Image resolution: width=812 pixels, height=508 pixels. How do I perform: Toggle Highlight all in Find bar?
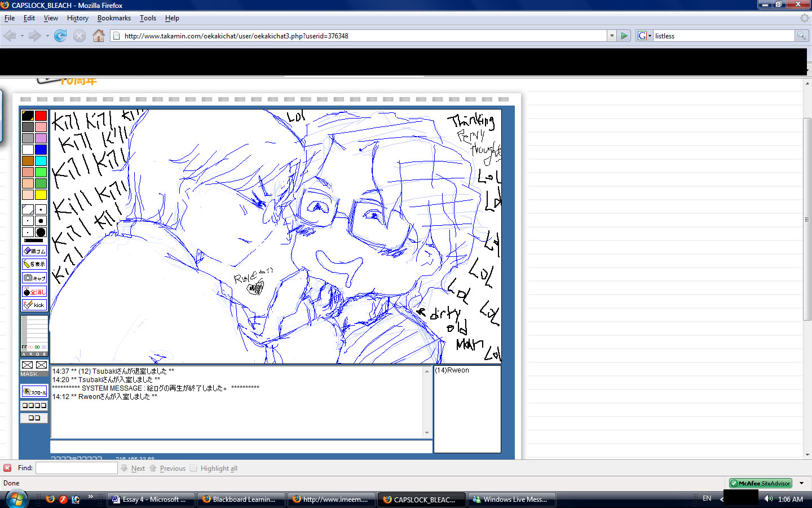(x=214, y=468)
